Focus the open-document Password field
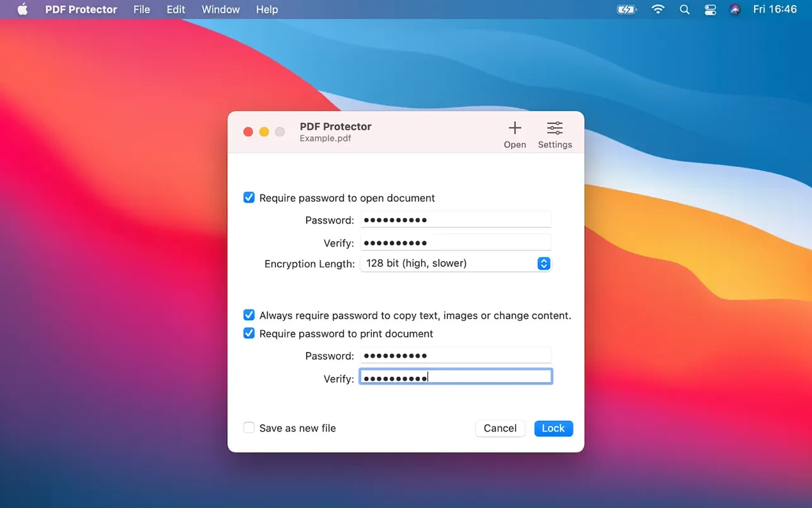 [x=455, y=220]
